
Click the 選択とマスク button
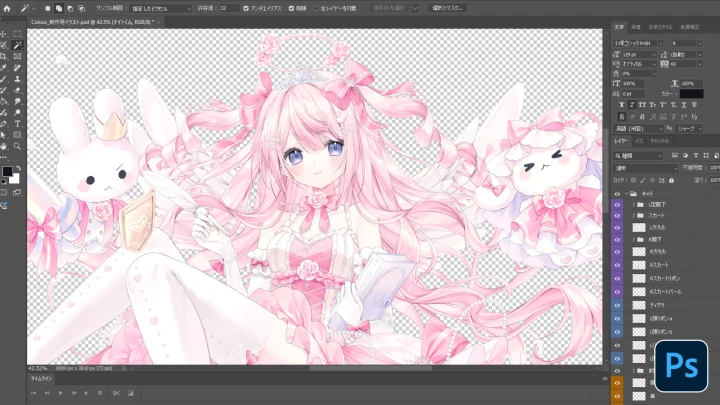[447, 8]
